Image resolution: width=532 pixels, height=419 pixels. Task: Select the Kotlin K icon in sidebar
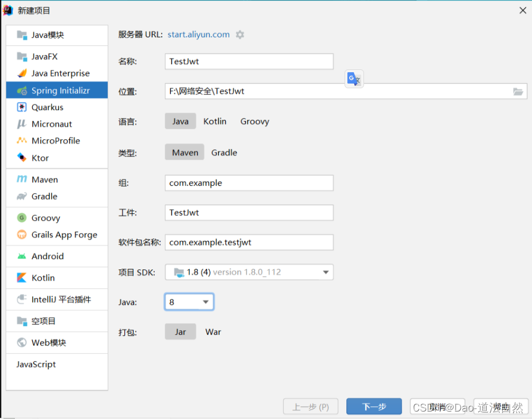22,277
